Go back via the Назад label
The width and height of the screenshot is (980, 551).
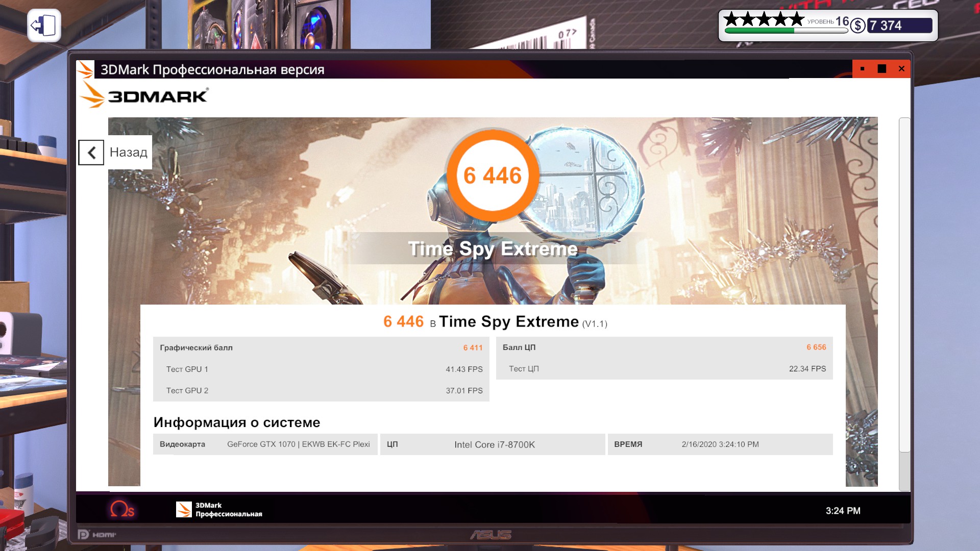pyautogui.click(x=128, y=152)
